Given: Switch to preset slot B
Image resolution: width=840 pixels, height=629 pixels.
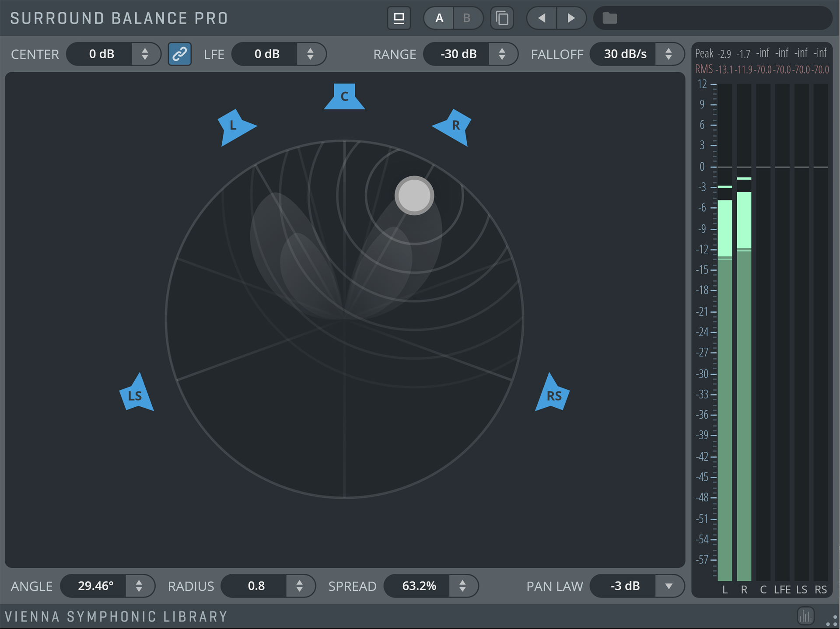Looking at the screenshot, I should 467,18.
